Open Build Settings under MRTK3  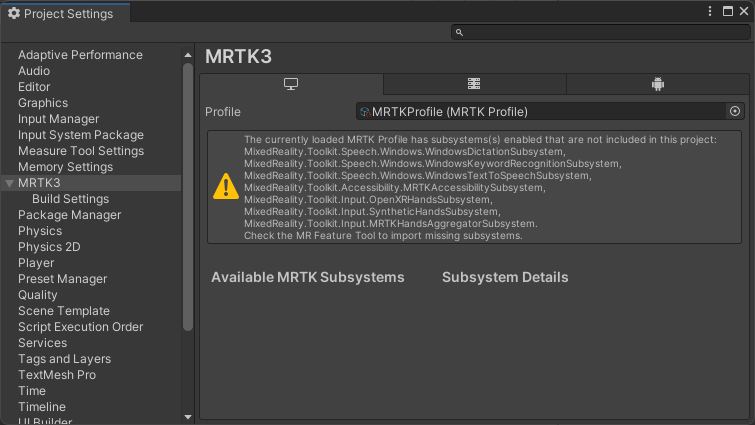(x=70, y=199)
